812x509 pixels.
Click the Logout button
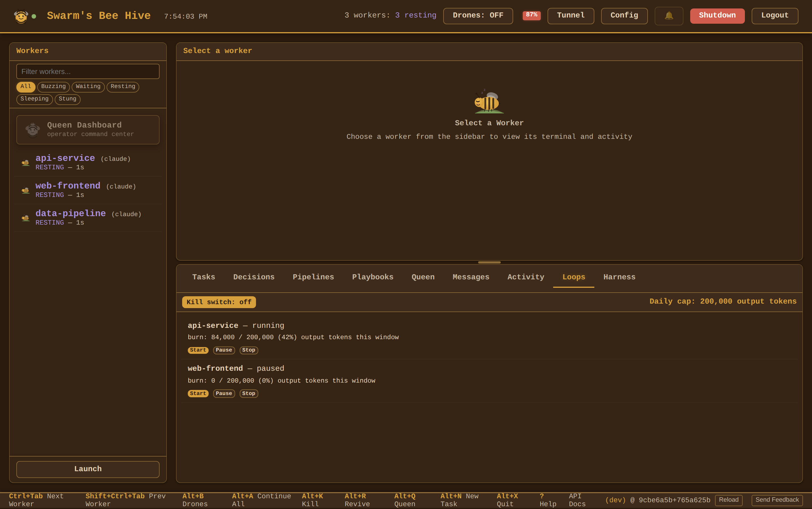775,16
